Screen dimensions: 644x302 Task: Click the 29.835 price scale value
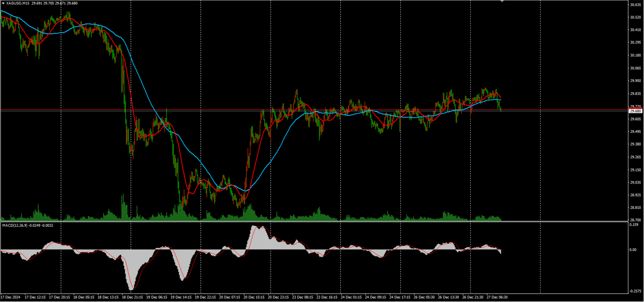(635, 94)
